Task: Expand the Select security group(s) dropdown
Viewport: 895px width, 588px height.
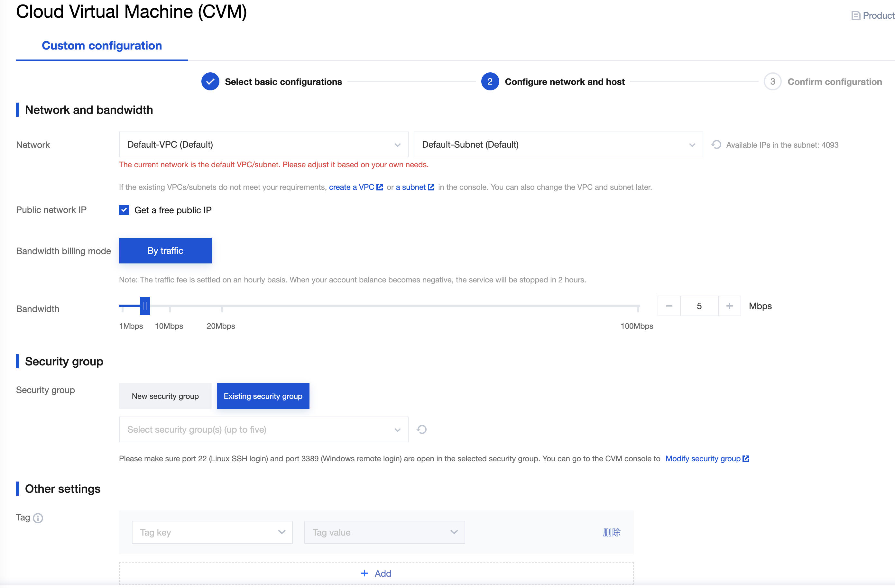Action: (263, 429)
